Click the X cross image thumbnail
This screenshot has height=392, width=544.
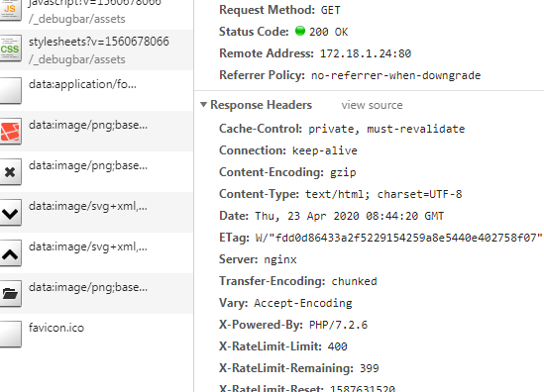10,172
